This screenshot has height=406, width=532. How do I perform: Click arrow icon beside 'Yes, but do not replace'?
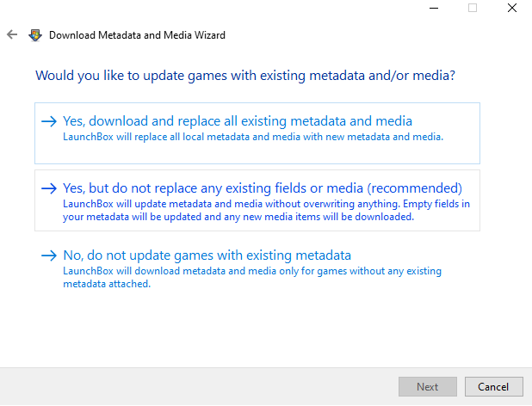point(49,188)
